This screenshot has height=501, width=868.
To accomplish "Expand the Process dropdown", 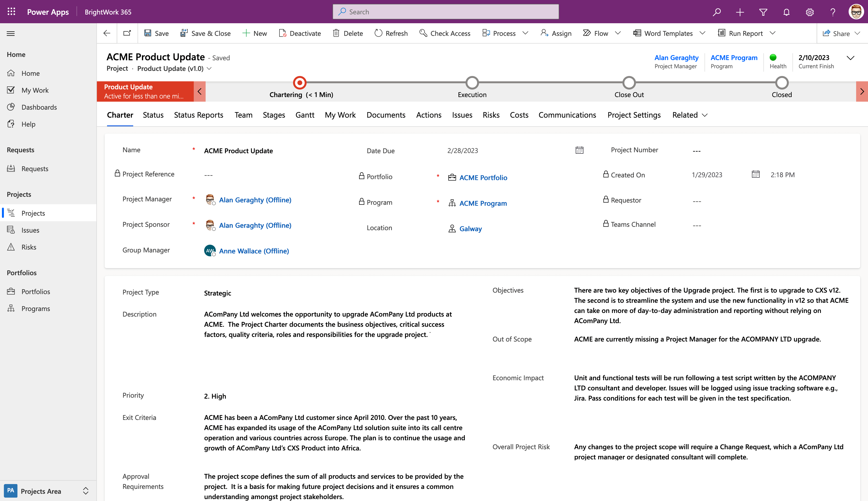I will [525, 33].
